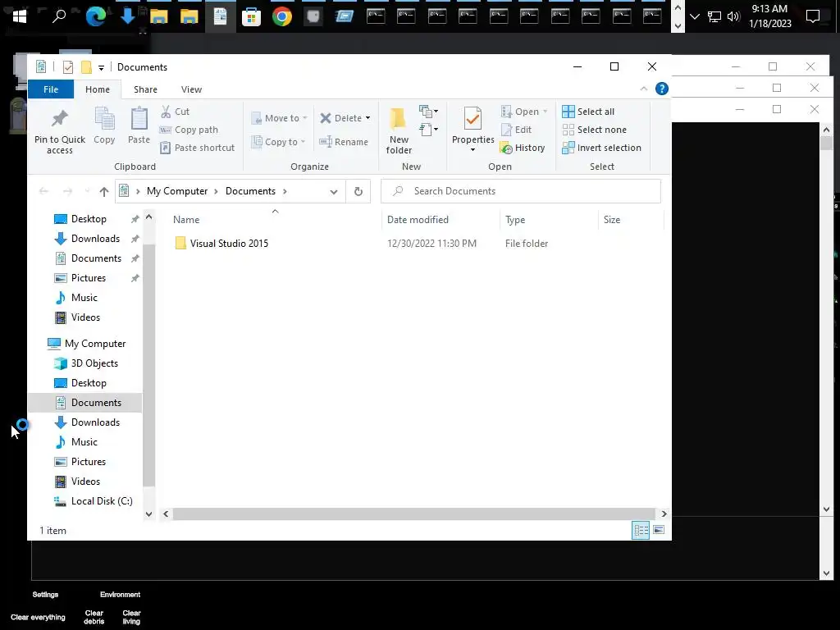Switch to the Home ribbon tab
The image size is (840, 630).
click(x=98, y=89)
